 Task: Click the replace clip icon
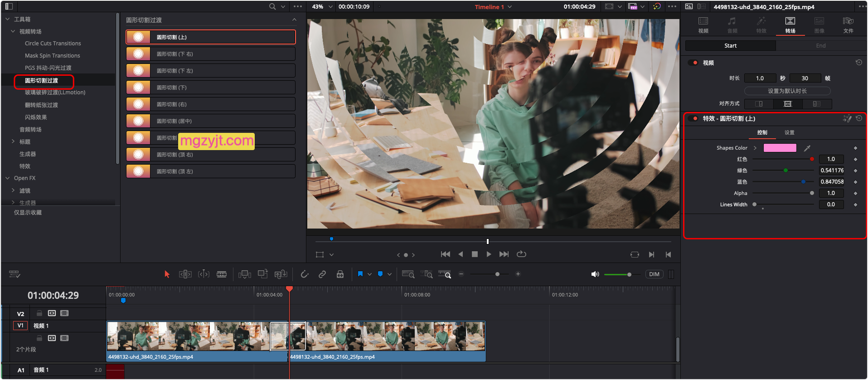[281, 274]
